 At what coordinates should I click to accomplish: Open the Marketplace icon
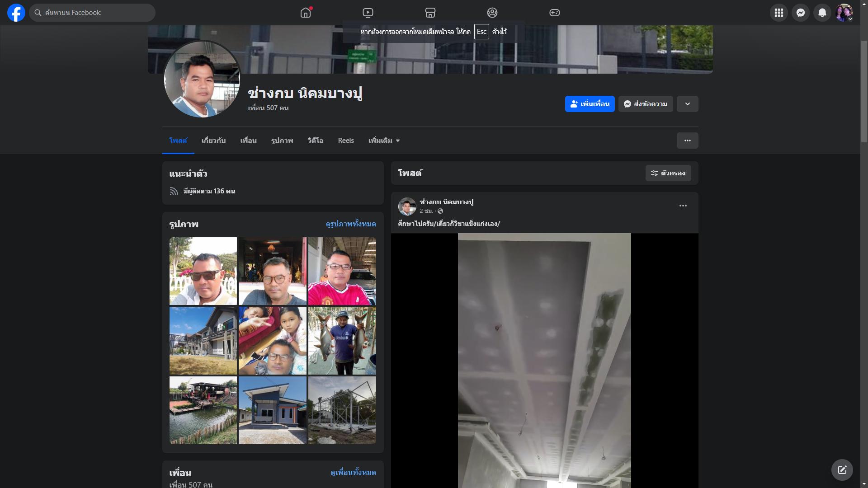[x=430, y=13]
